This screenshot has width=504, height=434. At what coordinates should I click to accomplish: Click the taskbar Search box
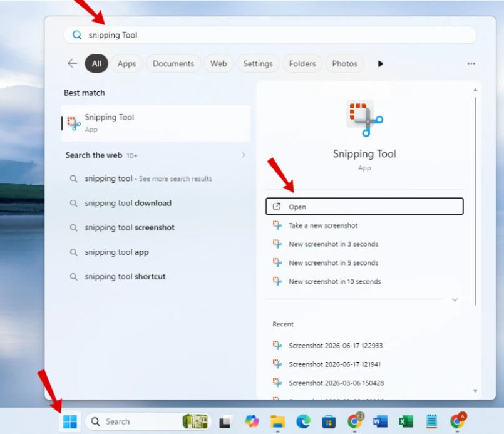point(148,421)
